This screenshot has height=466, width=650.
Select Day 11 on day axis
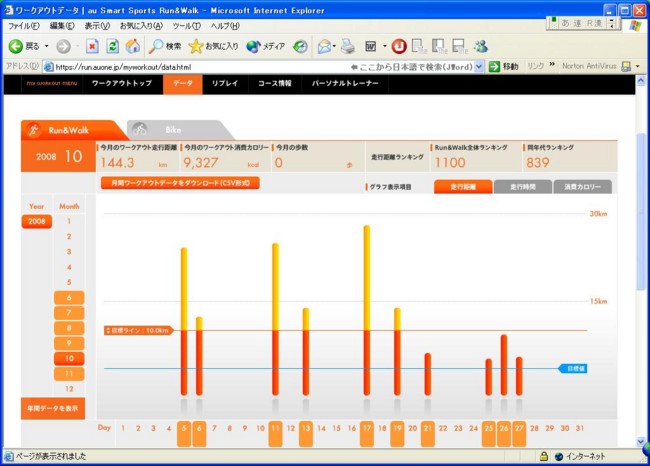point(275,434)
